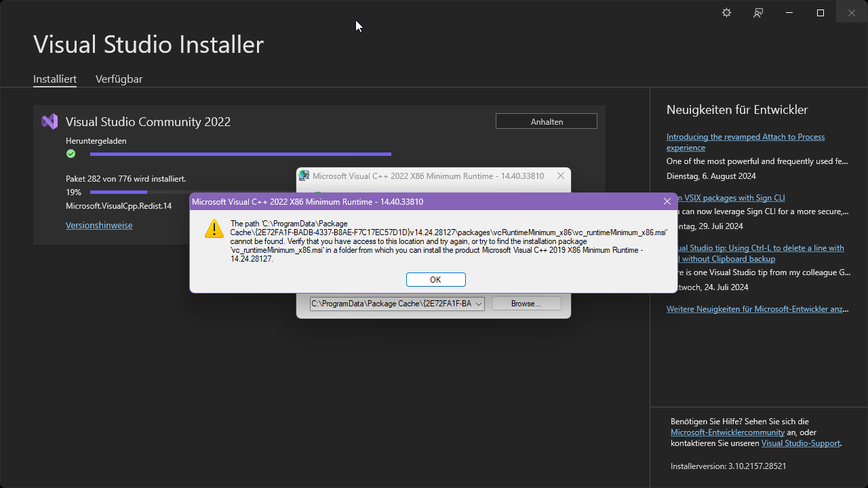Click the Heruntergeladen label

(x=96, y=141)
